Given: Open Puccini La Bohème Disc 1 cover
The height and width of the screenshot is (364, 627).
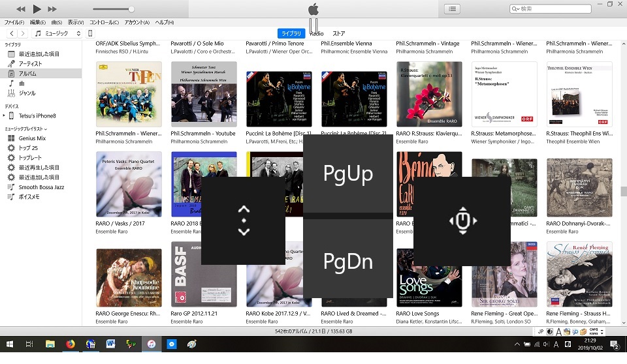Looking at the screenshot, I should pyautogui.click(x=279, y=99).
